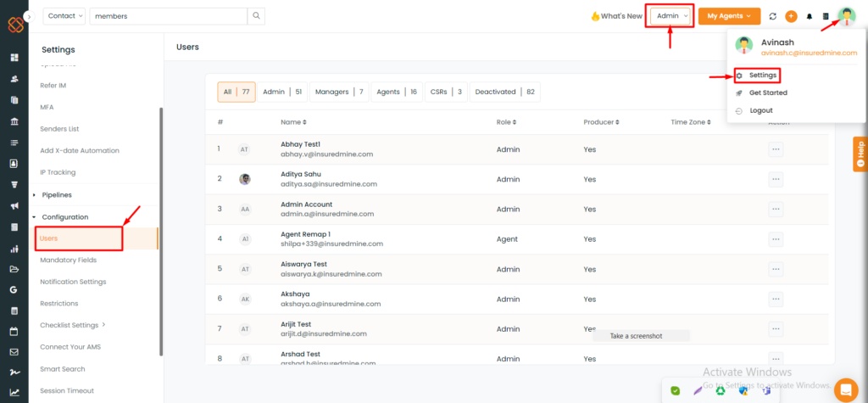This screenshot has width=868, height=403.
Task: Open the mail envelope icon in left rail
Action: (x=14, y=351)
